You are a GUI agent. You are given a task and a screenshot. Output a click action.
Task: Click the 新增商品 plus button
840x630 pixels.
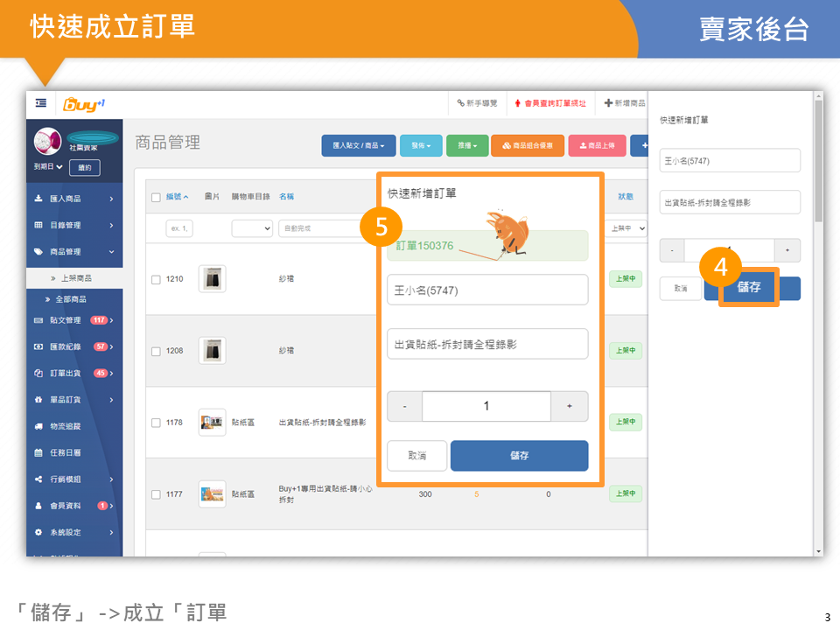pos(625,103)
